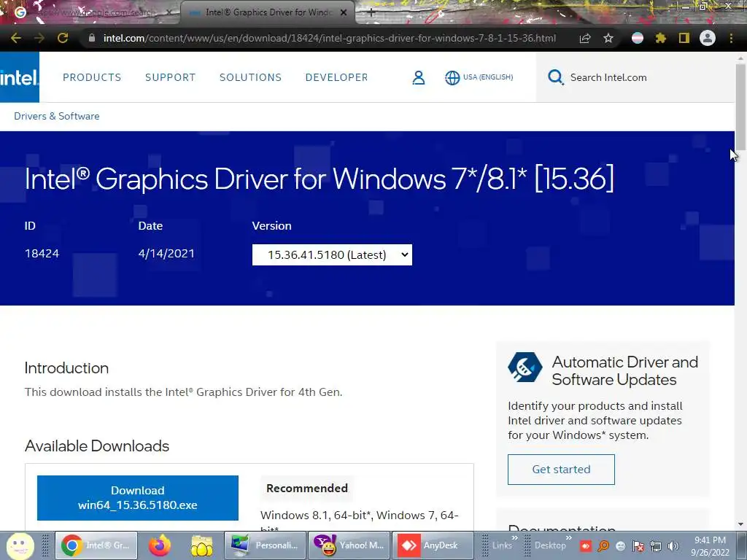The height and width of the screenshot is (560, 747).
Task: Click the padlock site info icon
Action: tap(92, 38)
